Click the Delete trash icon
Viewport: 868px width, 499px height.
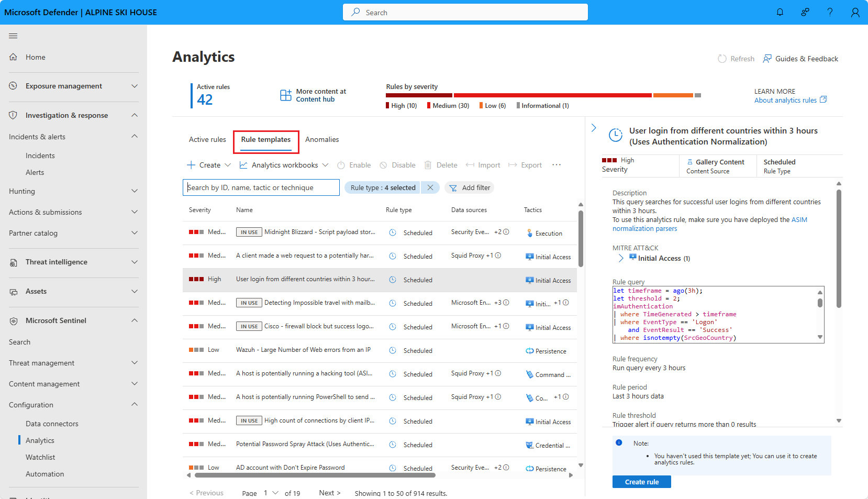point(428,165)
